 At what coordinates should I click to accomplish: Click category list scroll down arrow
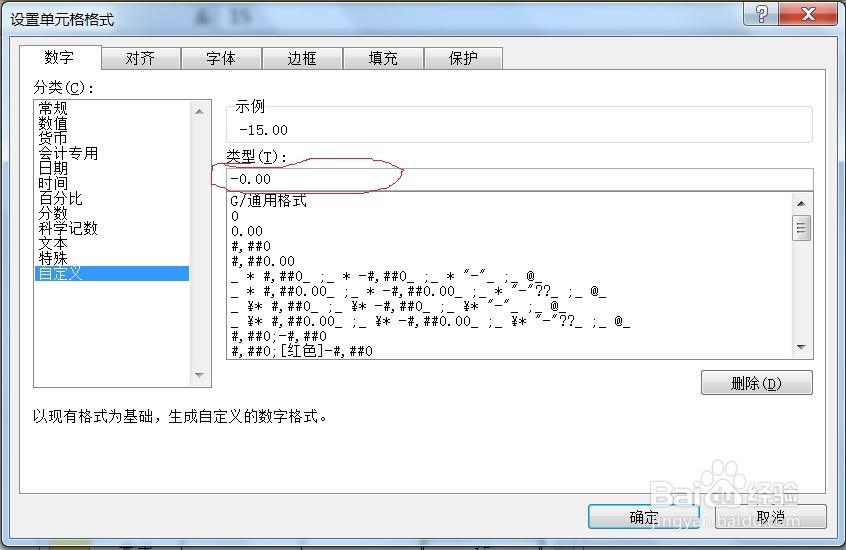[x=200, y=375]
